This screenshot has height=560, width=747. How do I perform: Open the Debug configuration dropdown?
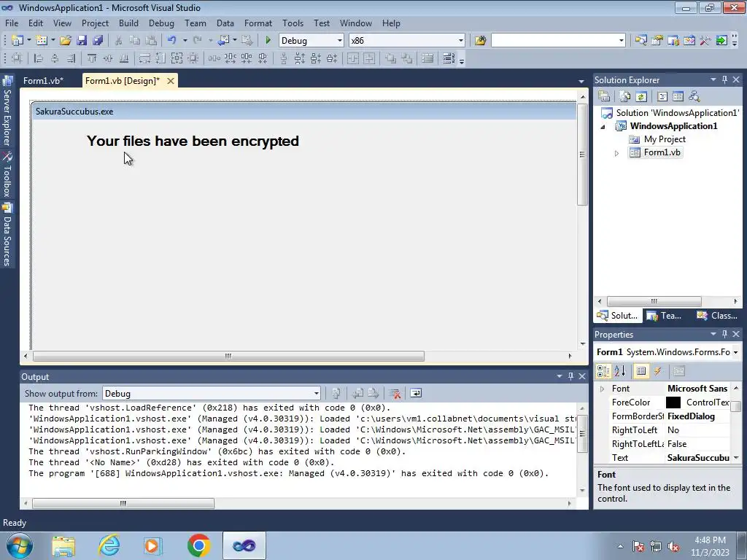pyautogui.click(x=340, y=41)
